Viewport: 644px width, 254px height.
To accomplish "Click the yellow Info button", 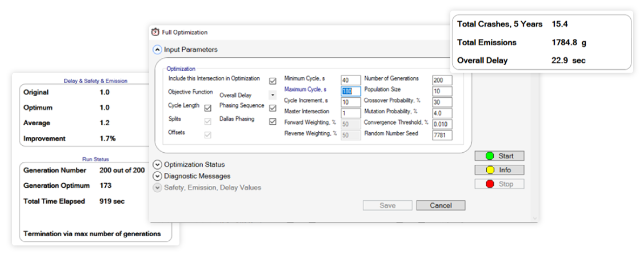I will pyautogui.click(x=499, y=170).
